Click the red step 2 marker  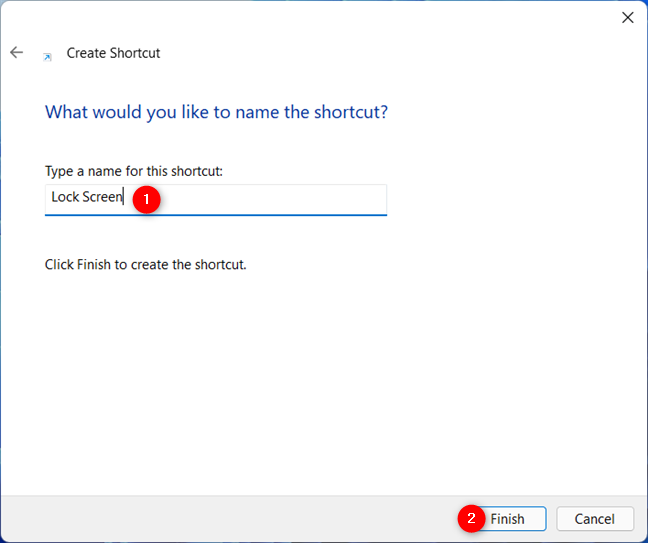(x=471, y=518)
